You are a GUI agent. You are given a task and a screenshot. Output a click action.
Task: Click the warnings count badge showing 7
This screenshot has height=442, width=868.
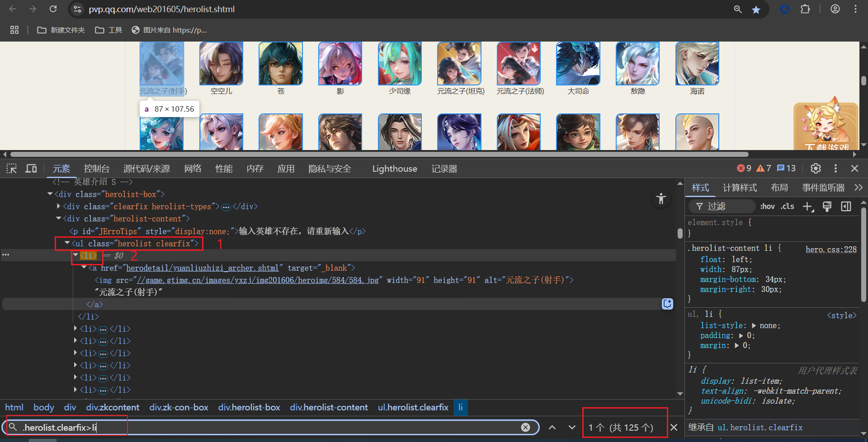pos(764,168)
